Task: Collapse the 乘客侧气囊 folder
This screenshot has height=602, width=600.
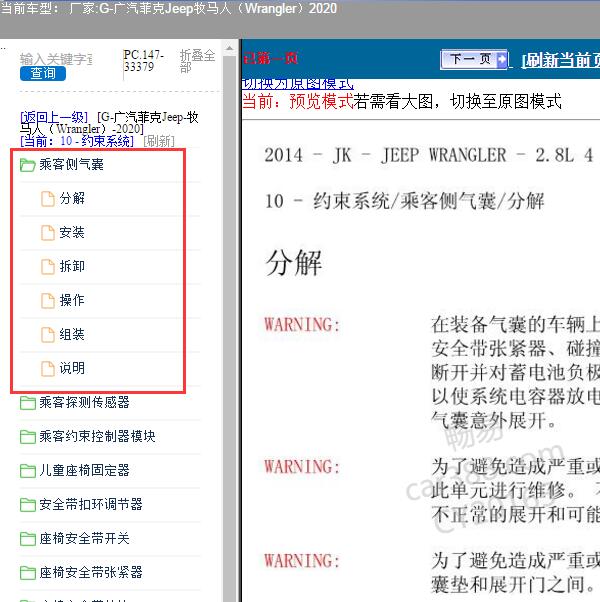Action: pyautogui.click(x=72, y=165)
